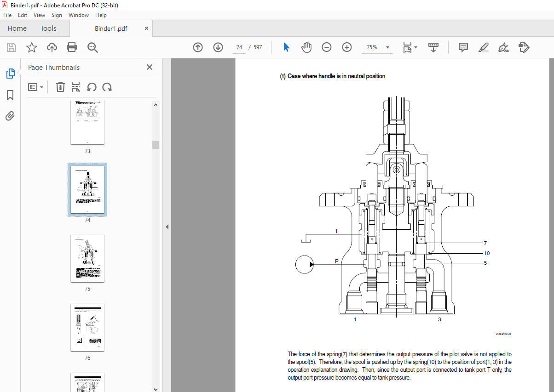The height and width of the screenshot is (392, 554).
Task: Select the page 75 thumbnail
Action: point(87,259)
